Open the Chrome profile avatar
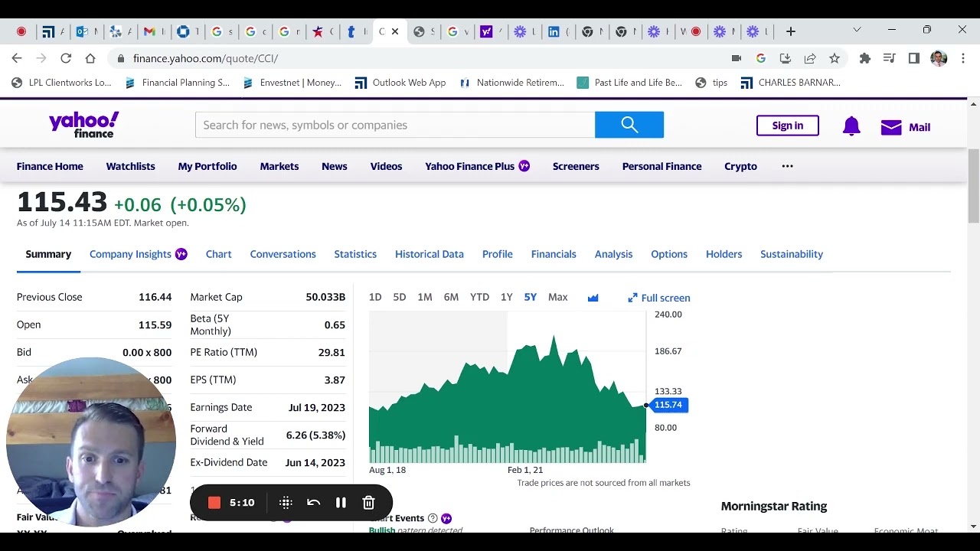980x551 pixels. (x=939, y=58)
